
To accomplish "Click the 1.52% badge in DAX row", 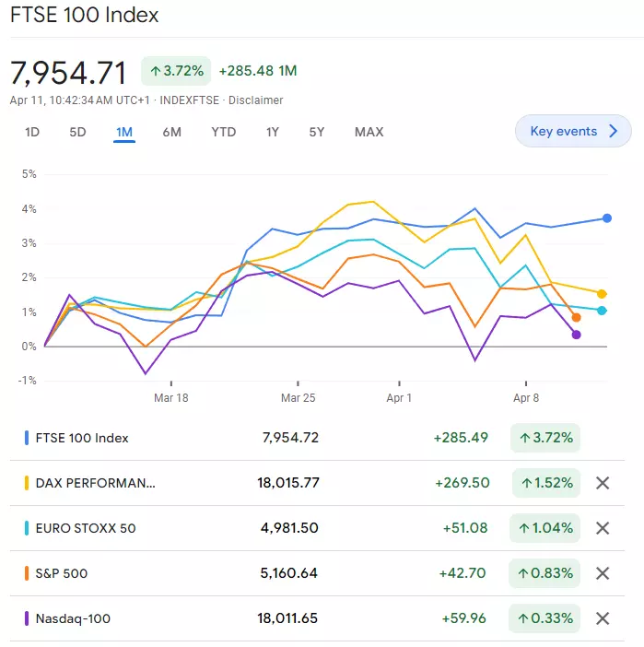I will point(546,483).
